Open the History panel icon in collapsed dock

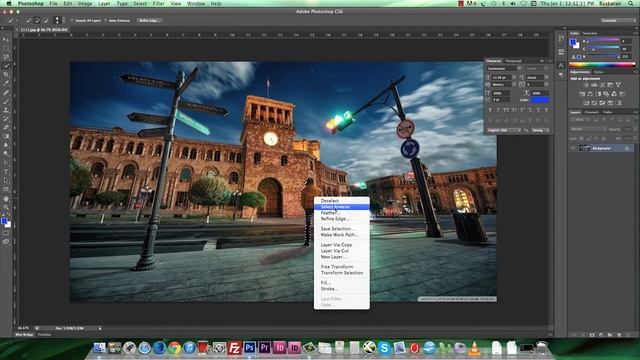[x=561, y=38]
